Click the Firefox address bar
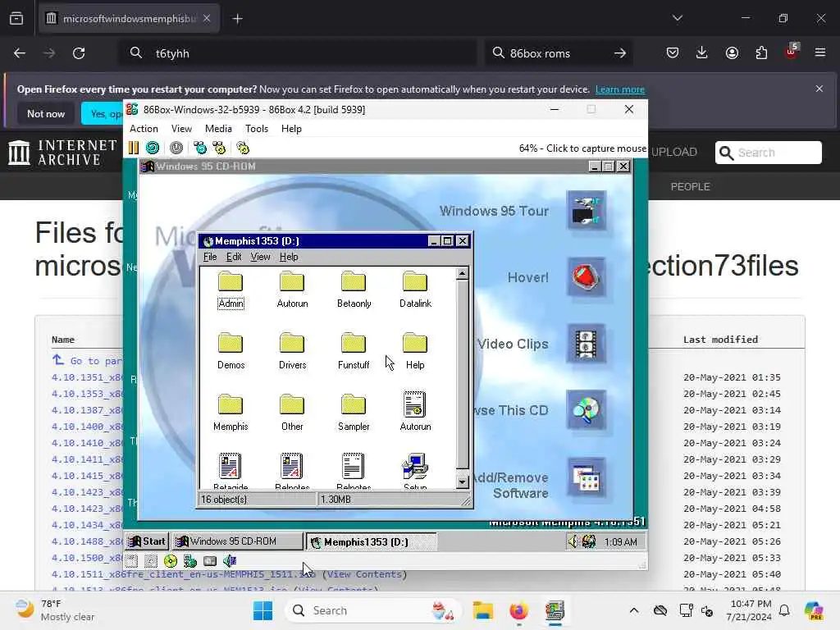The width and height of the screenshot is (840, 630). [x=297, y=53]
